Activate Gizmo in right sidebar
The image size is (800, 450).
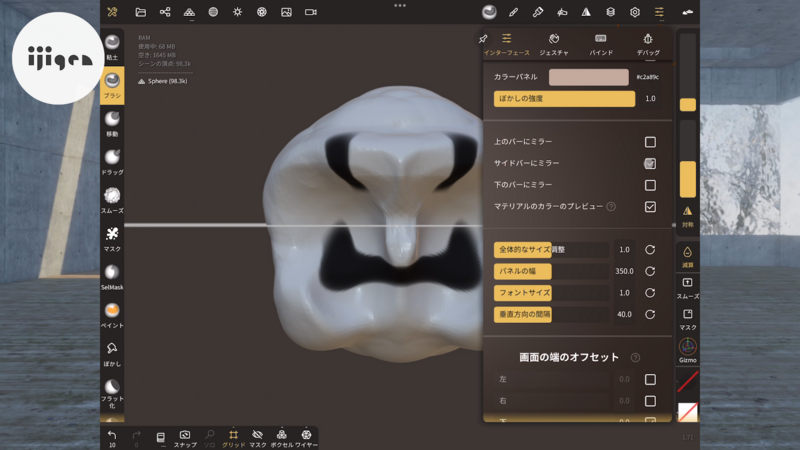tap(688, 351)
